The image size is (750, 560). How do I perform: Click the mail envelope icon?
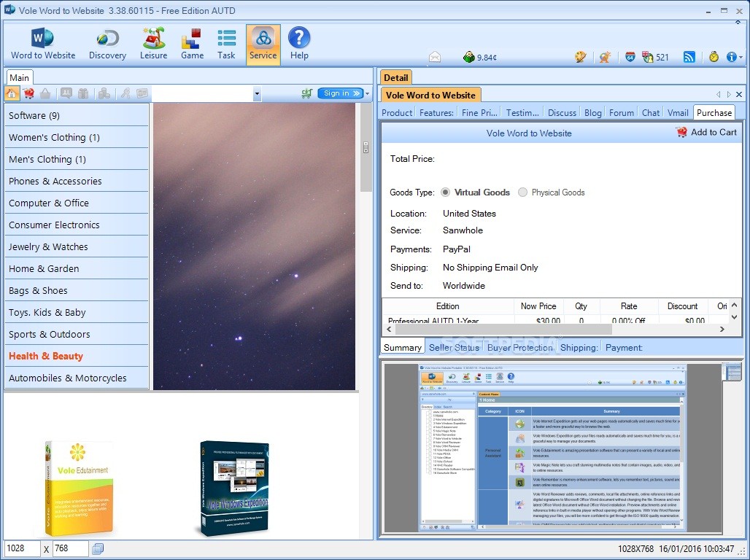[x=434, y=58]
